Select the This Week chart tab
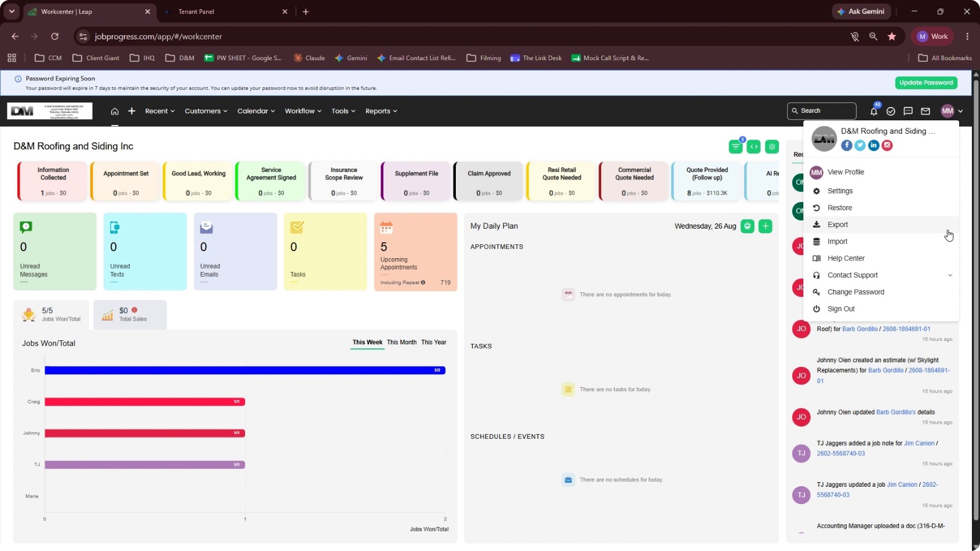Viewport: 980px width, 551px height. [x=367, y=343]
